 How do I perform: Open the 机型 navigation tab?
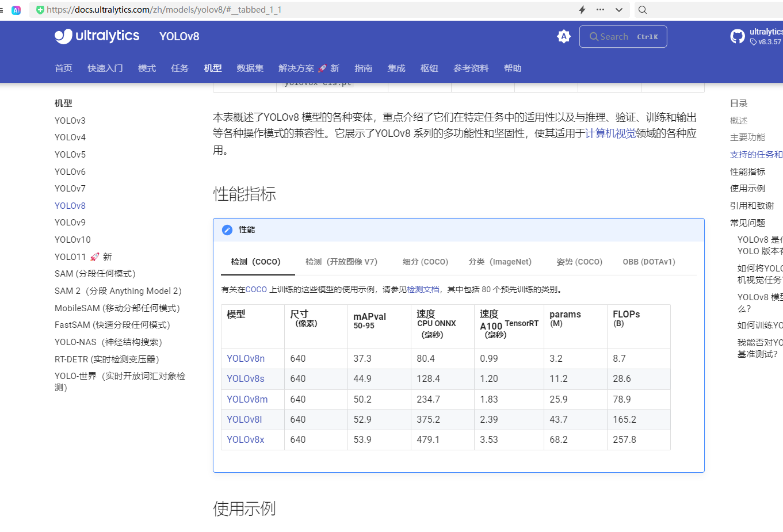(x=213, y=68)
